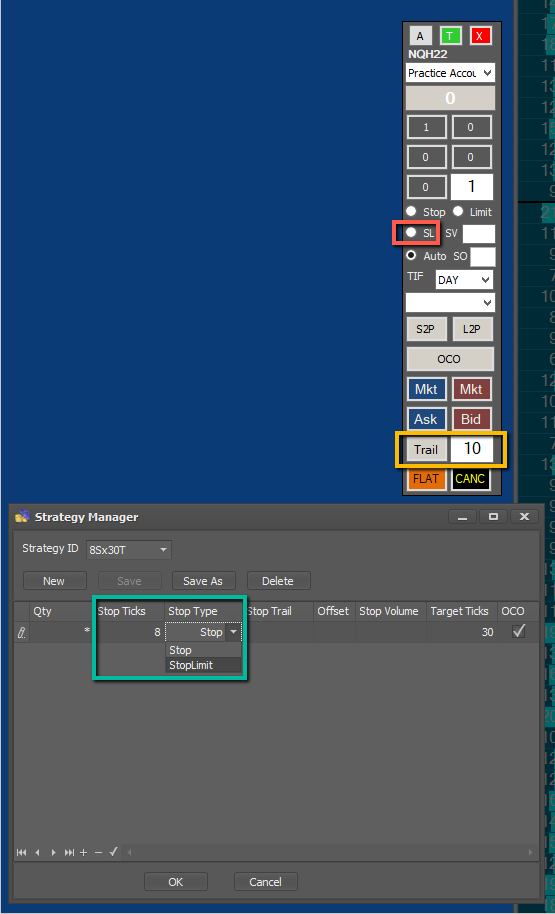This screenshot has height=914, width=555.
Task: Choose Stop from Stop Type list
Action: pyautogui.click(x=203, y=650)
